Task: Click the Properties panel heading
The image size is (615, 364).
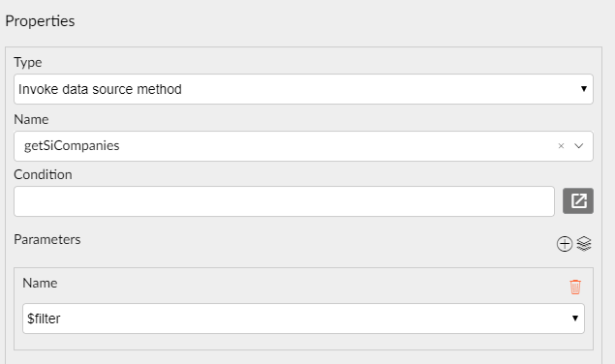Action: 40,21
